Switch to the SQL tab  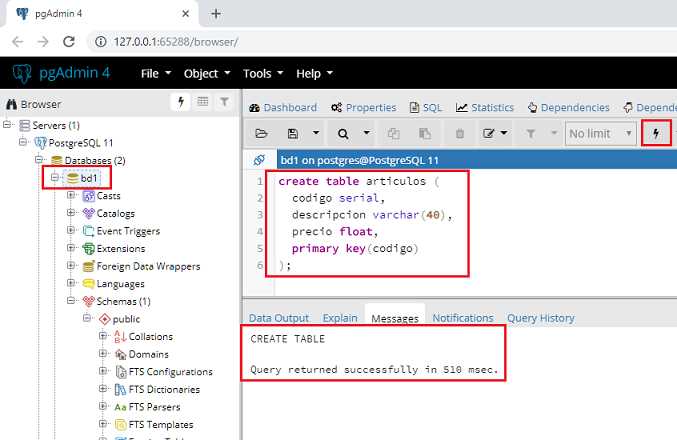[x=425, y=108]
